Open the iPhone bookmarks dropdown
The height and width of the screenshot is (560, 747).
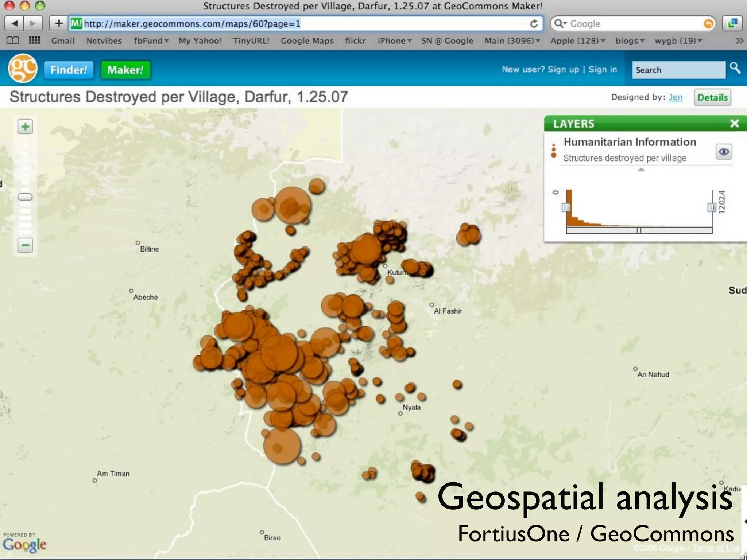coord(395,40)
